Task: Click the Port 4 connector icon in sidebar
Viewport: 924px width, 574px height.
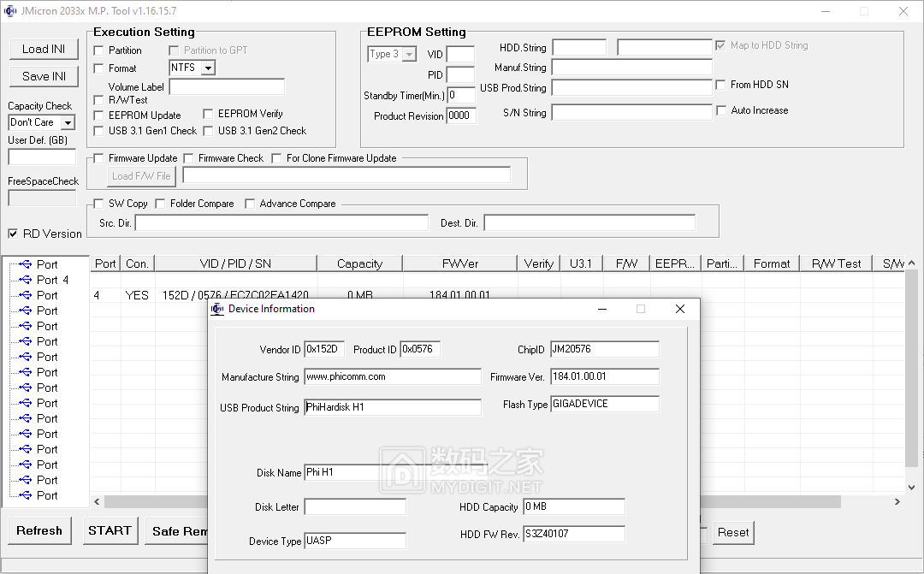Action: coord(24,280)
